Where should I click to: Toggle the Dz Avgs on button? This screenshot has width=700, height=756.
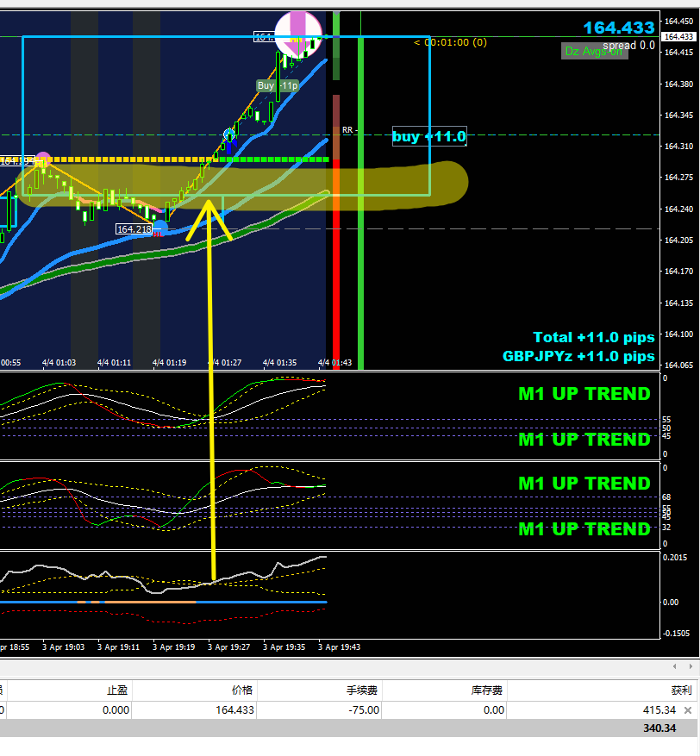(595, 51)
